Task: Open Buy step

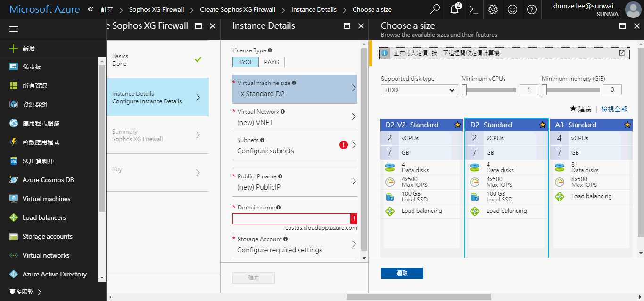Action: [157, 173]
